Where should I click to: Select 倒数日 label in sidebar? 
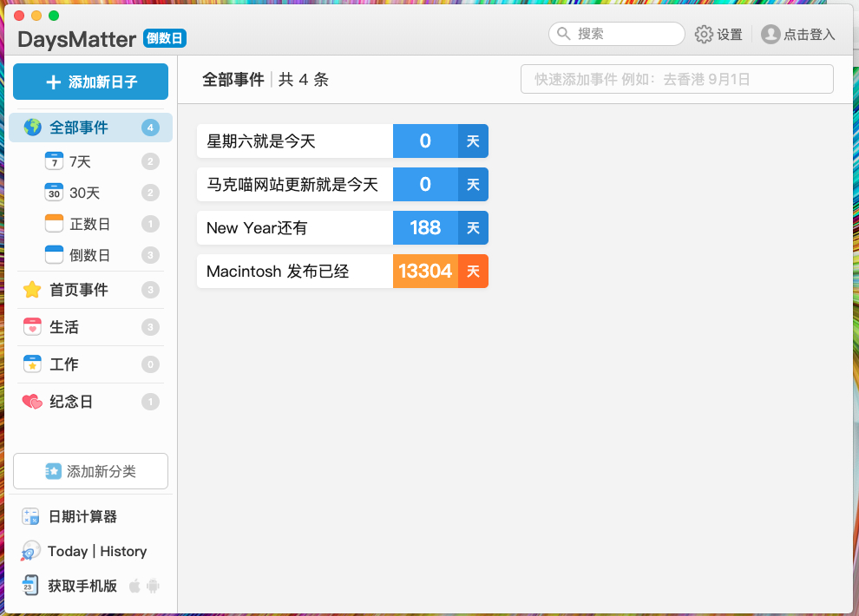[x=90, y=255]
